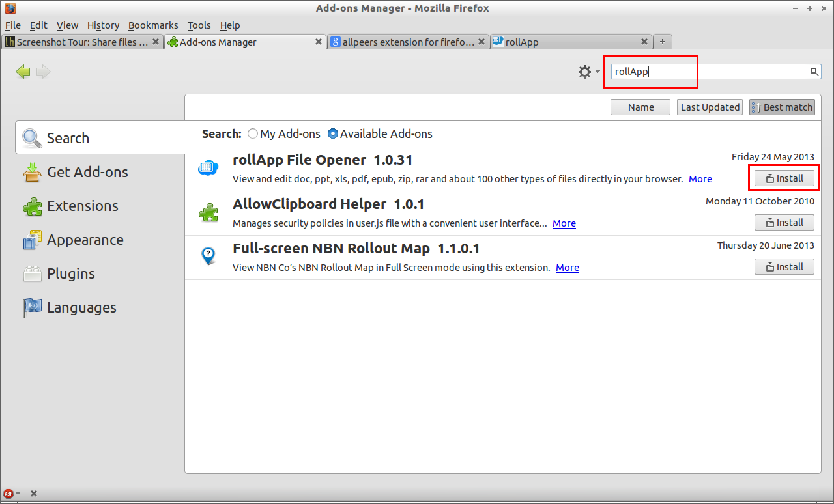Open a new tab with plus button

pos(663,42)
